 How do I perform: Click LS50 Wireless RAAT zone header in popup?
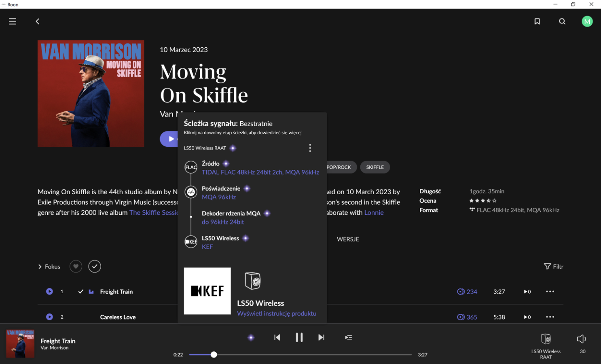205,148
